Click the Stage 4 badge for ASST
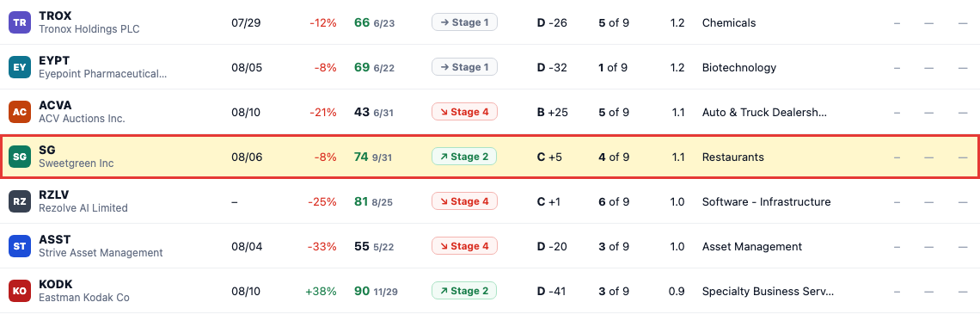The height and width of the screenshot is (333, 980). pyautogui.click(x=464, y=247)
